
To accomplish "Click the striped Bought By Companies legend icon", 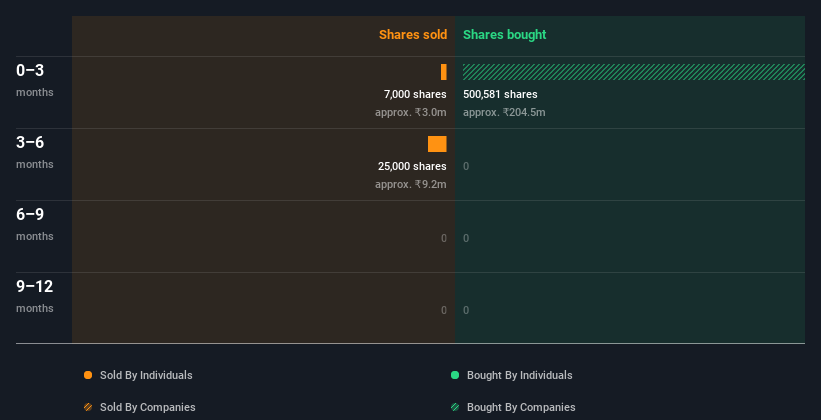I will 455,407.
